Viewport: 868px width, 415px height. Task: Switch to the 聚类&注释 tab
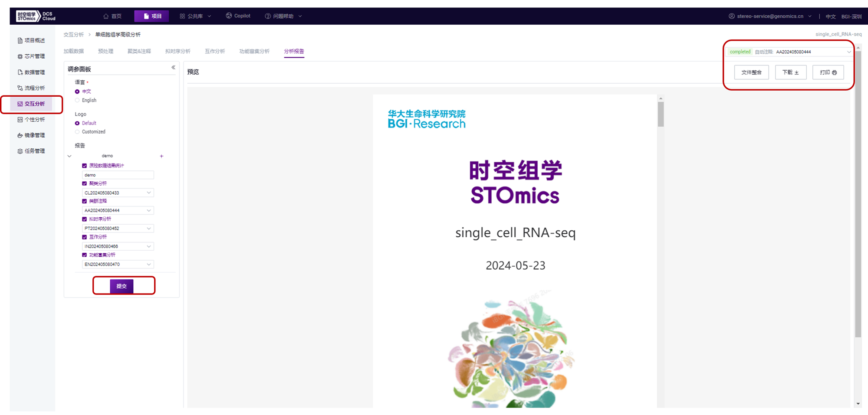[139, 51]
